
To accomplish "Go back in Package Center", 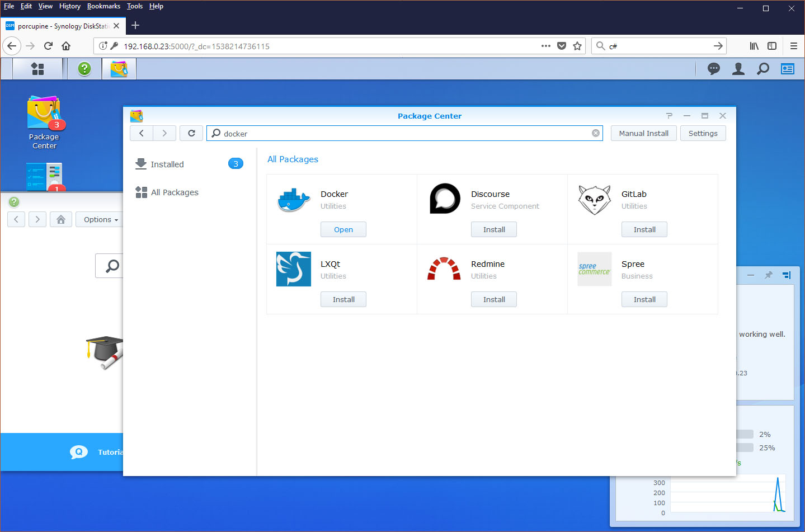I will 142,133.
